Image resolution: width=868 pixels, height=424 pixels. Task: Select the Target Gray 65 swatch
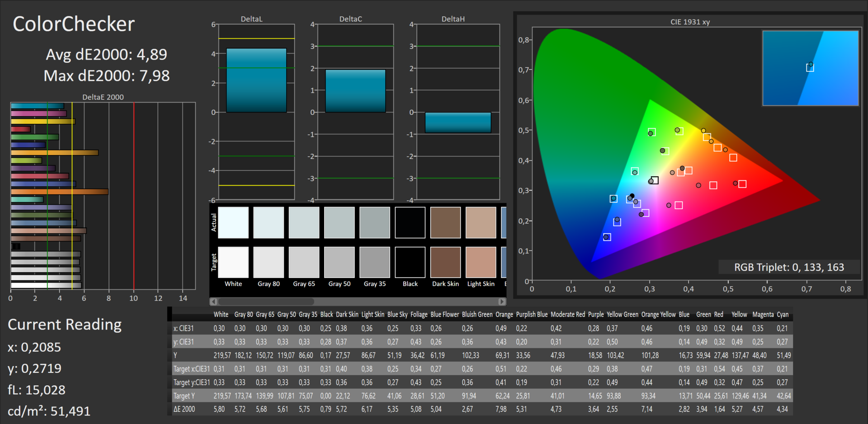(304, 262)
